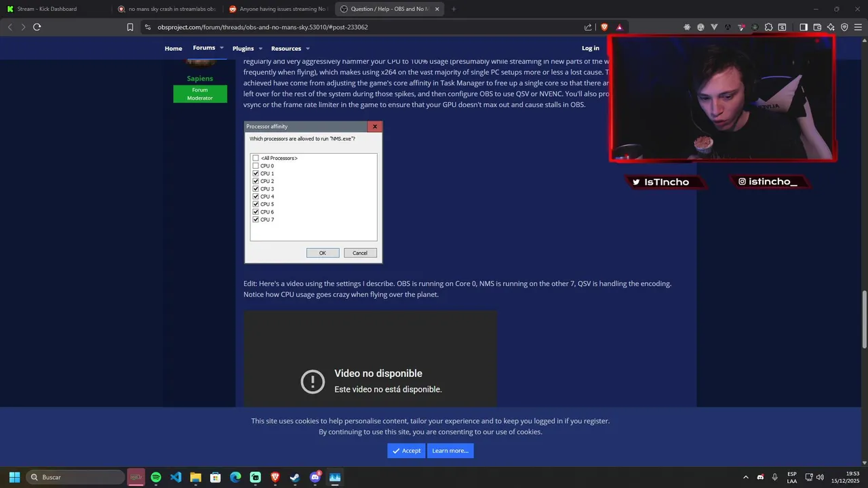Viewport: 868px width, 488px height.
Task: Open the Windows Start menu
Action: 14,477
